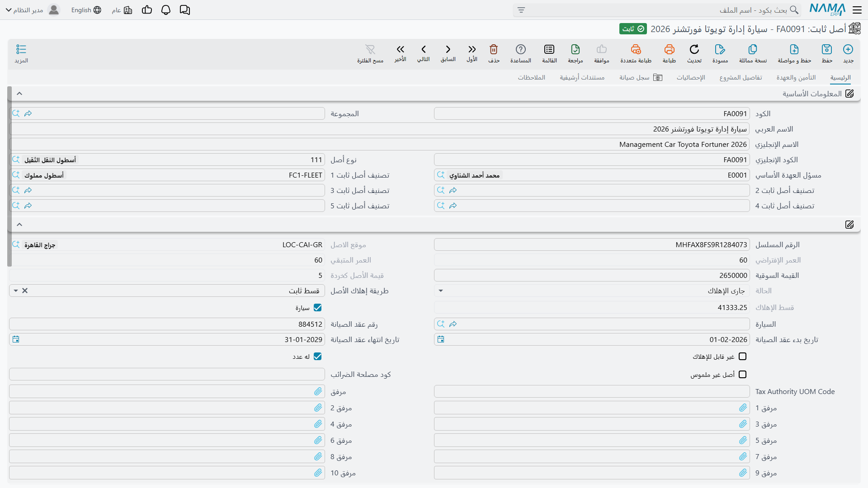Click the طباعة متعدده (Multiple print) icon

click(x=636, y=49)
